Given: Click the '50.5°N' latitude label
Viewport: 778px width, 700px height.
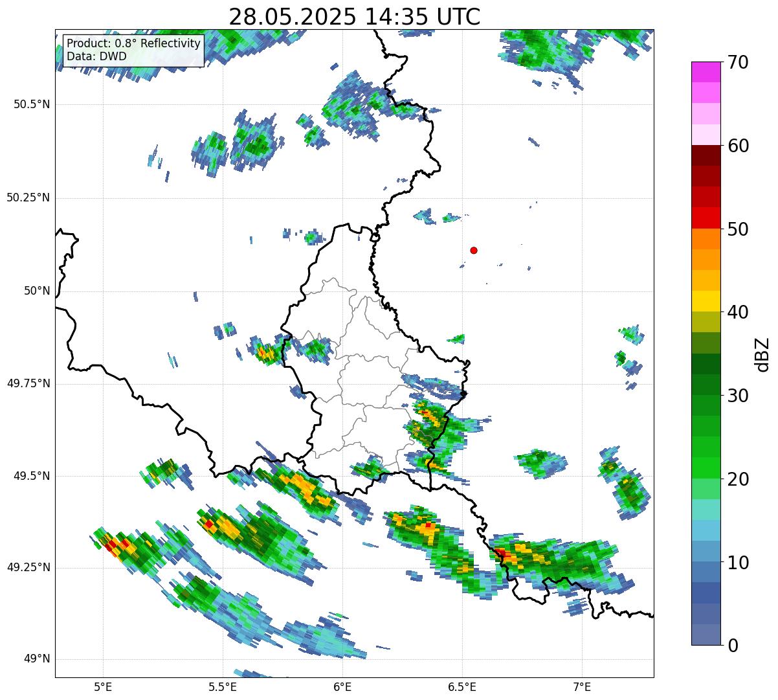Looking at the screenshot, I should pos(31,104).
